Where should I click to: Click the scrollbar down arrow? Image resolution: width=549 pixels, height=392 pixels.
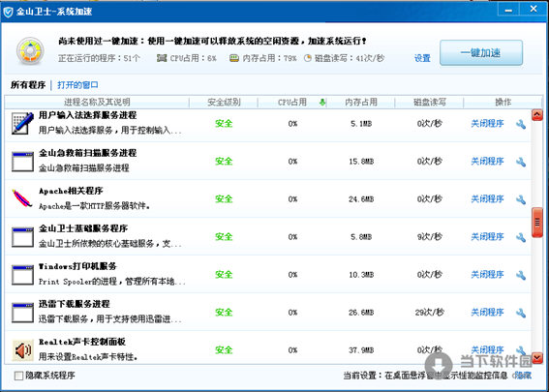537,358
